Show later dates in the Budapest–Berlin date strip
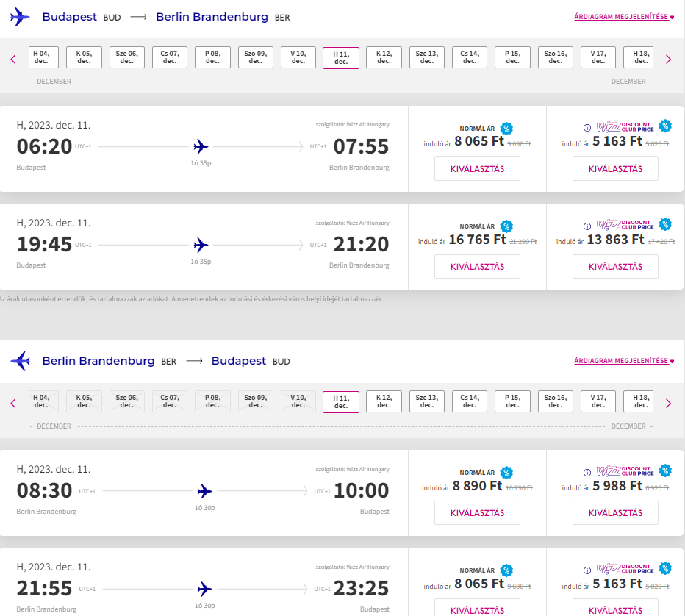The height and width of the screenshot is (616, 685). (x=668, y=59)
